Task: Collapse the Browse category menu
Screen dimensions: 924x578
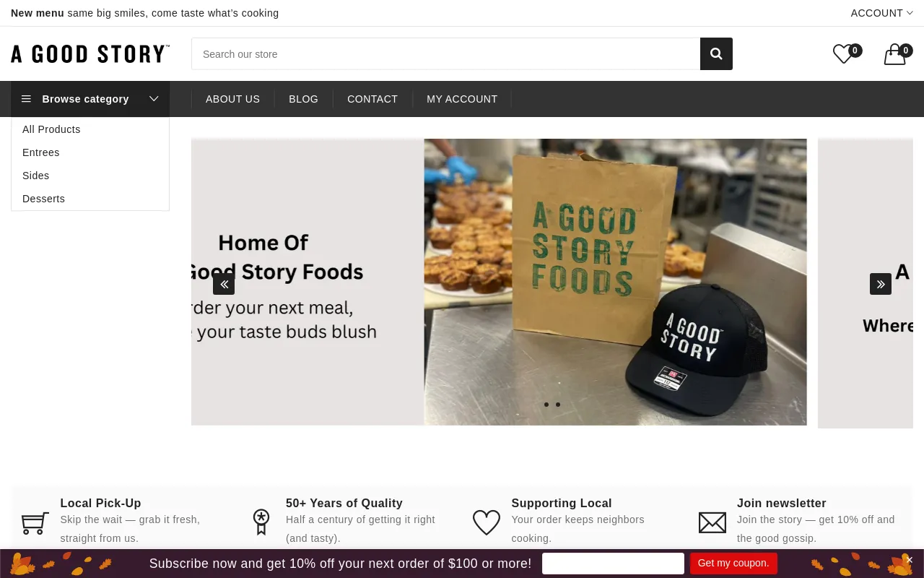Action: click(x=90, y=99)
